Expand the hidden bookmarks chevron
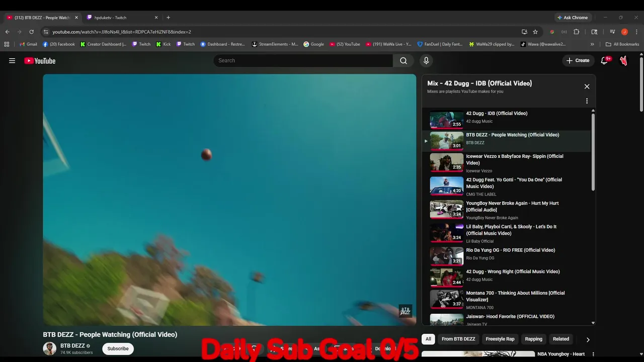The height and width of the screenshot is (362, 644). (592, 44)
